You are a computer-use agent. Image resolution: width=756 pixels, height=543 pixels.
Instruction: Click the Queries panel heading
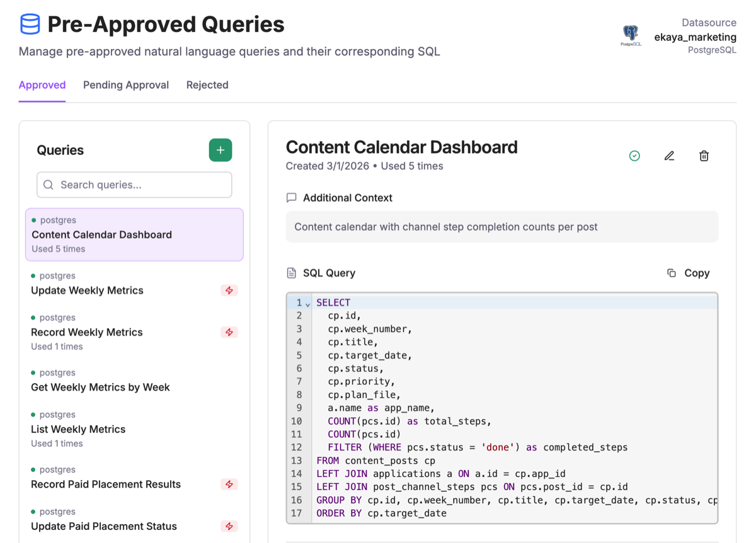pyautogui.click(x=60, y=150)
